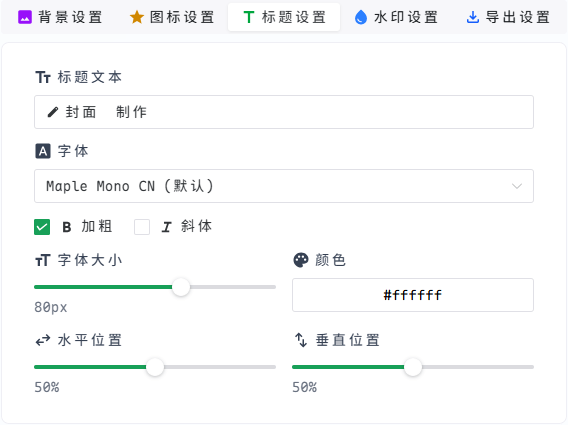This screenshot has height=425, width=568.
Task: Click the palette icon next to 颜色
Action: click(x=301, y=260)
